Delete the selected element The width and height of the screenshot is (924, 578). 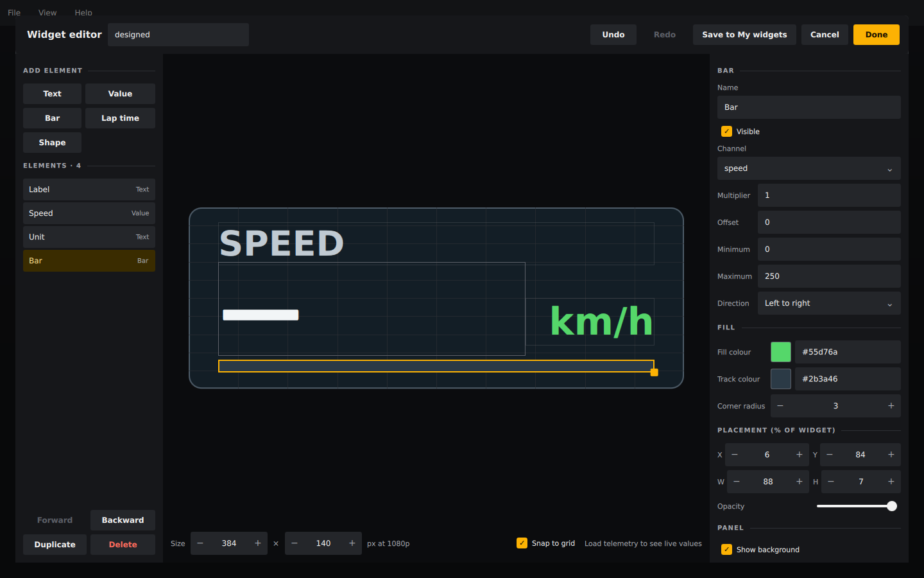point(123,545)
